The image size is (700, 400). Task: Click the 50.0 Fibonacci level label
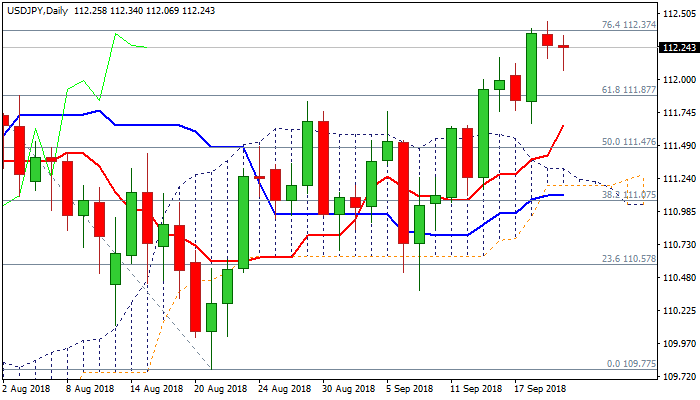point(628,142)
